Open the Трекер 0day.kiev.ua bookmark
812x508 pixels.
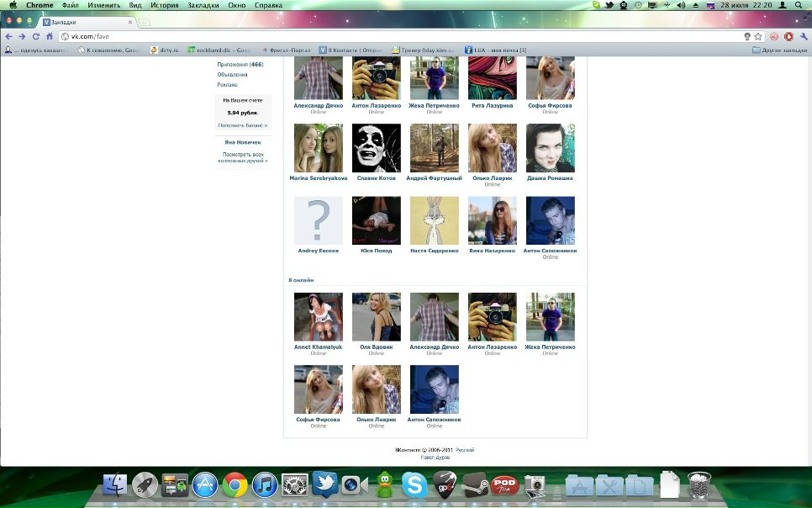427,50
